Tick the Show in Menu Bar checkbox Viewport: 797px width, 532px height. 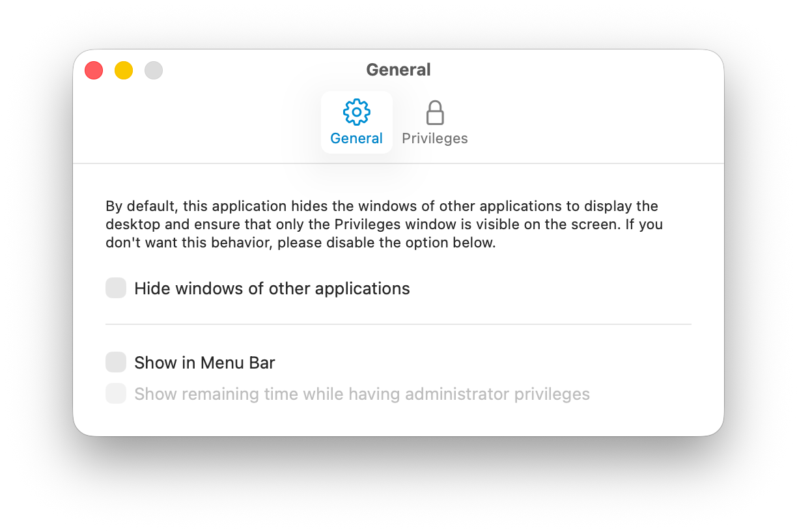[x=116, y=362]
